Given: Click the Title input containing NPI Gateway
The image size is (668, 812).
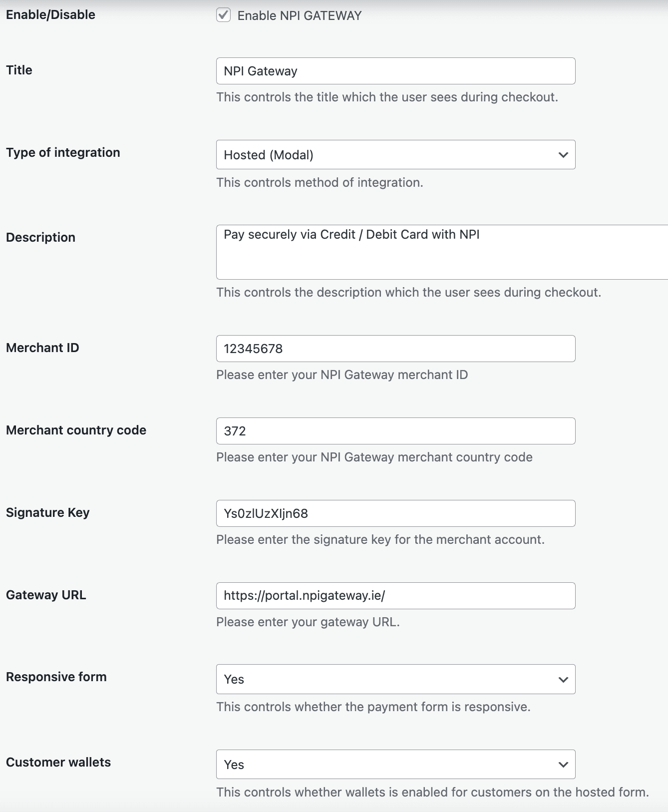Looking at the screenshot, I should pos(395,70).
